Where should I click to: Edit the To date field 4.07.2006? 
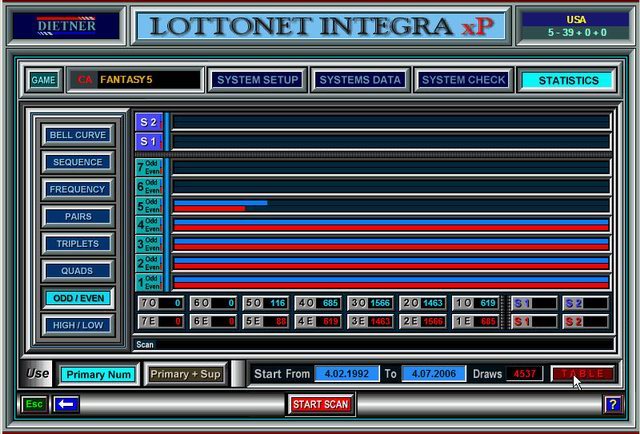coord(434,374)
